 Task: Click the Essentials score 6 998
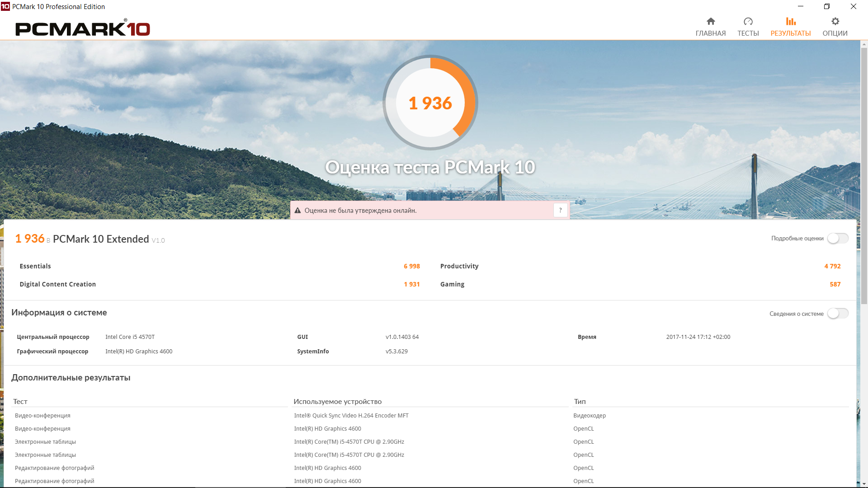point(411,266)
